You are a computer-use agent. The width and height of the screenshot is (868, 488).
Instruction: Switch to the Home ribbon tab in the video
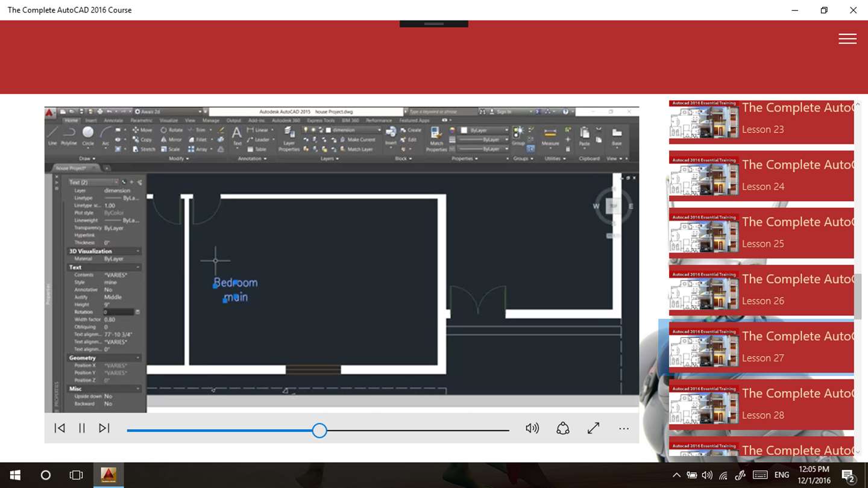coord(71,120)
